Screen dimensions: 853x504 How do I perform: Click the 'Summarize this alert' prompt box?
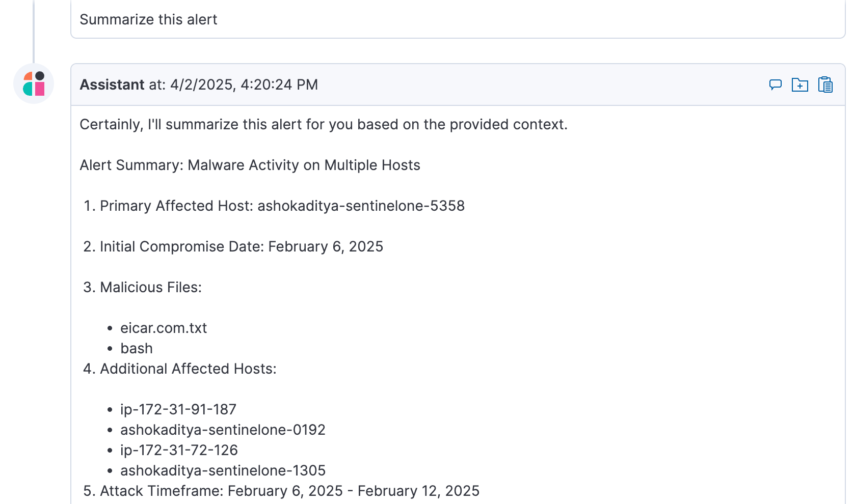[x=458, y=19]
